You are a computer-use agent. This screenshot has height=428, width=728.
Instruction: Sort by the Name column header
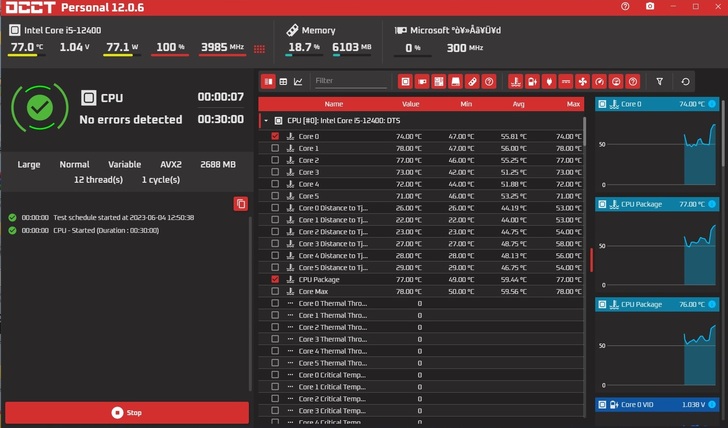coord(333,104)
